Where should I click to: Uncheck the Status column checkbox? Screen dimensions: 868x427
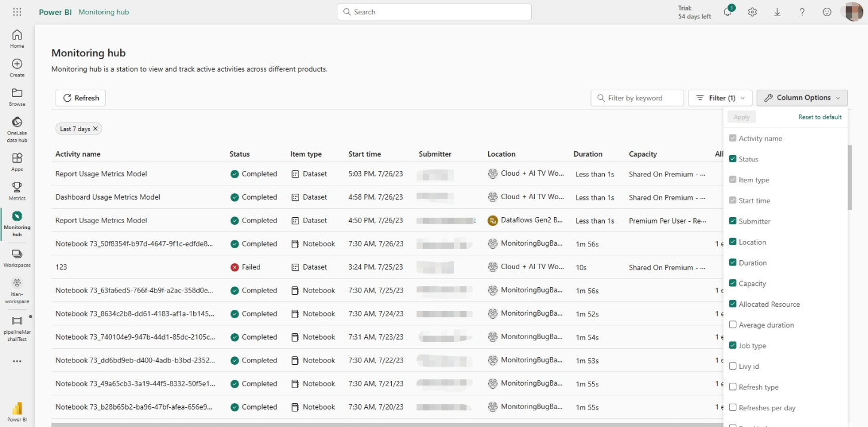tap(733, 159)
